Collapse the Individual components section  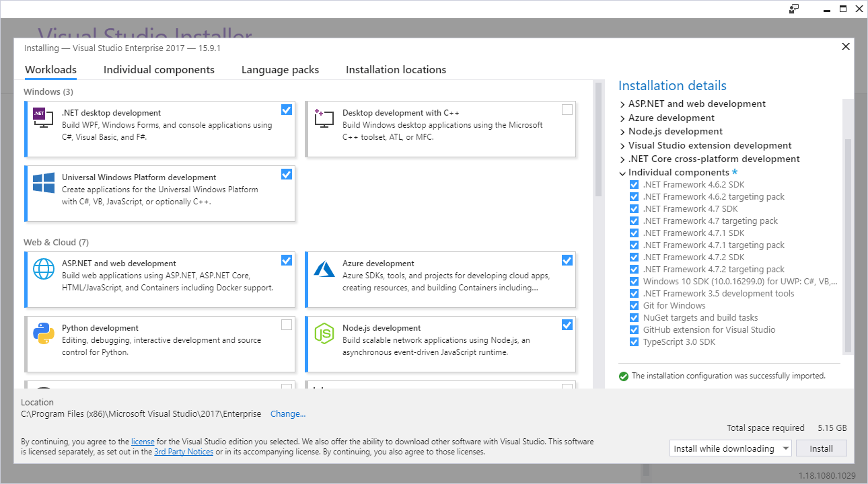(622, 172)
